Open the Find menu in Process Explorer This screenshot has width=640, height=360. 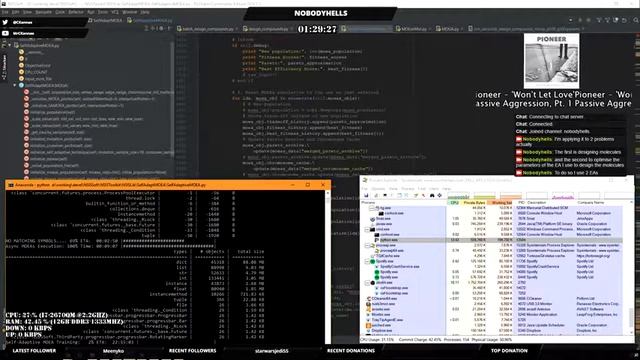click(422, 189)
